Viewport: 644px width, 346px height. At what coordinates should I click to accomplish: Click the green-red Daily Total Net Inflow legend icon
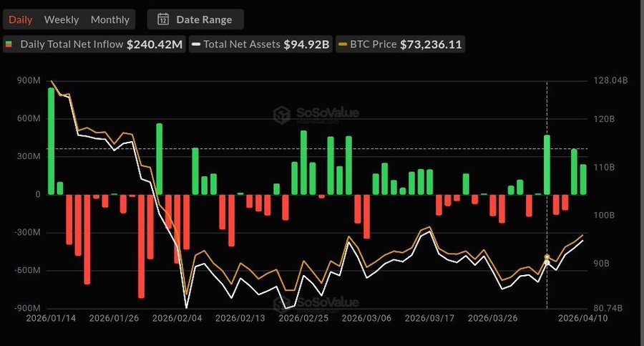click(x=9, y=44)
